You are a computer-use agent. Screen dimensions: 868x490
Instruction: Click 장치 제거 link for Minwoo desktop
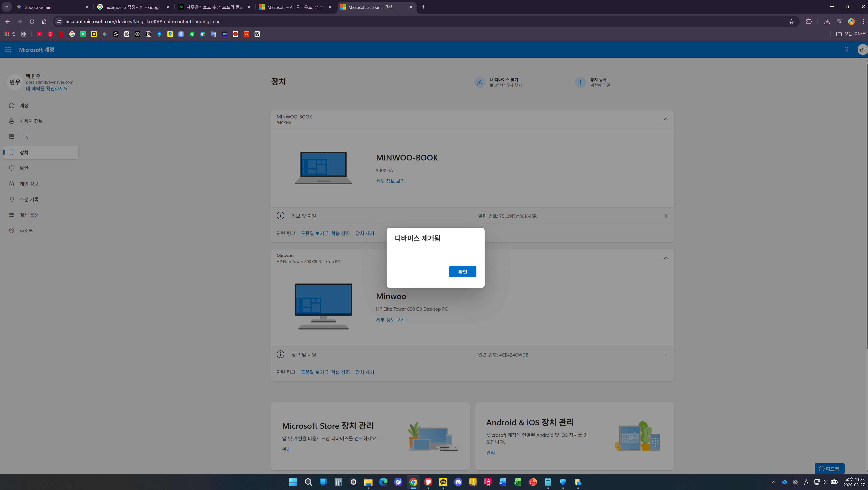pos(365,372)
